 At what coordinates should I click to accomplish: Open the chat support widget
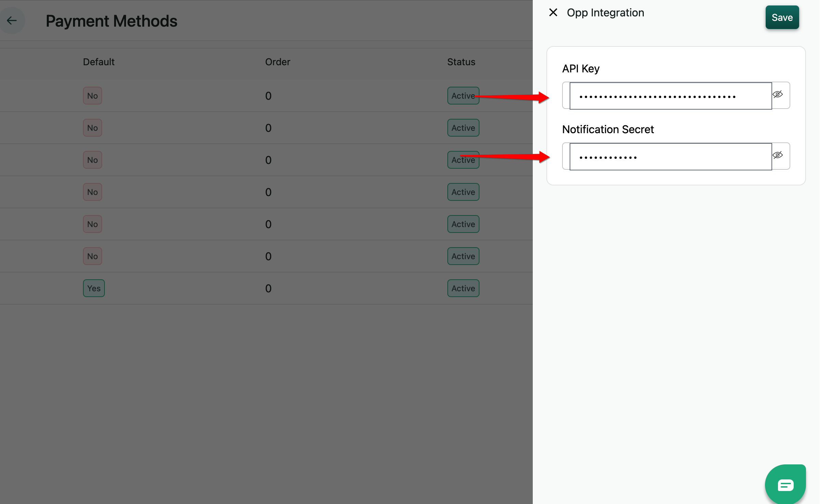pyautogui.click(x=785, y=485)
